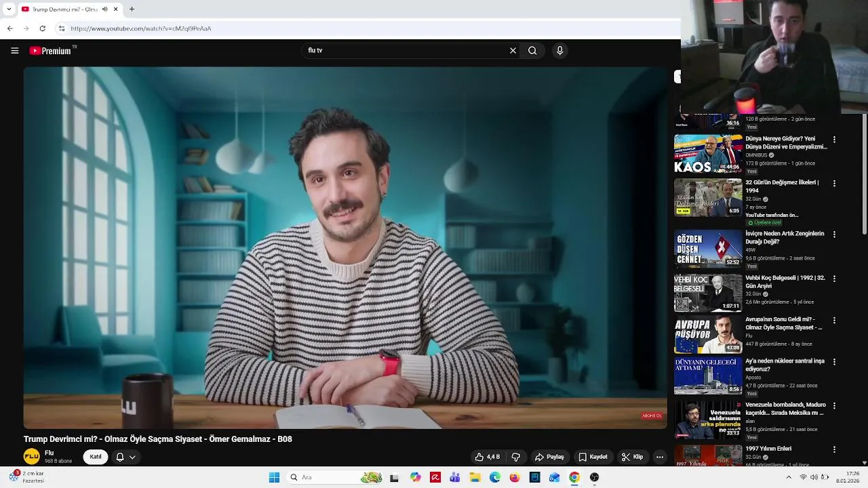
Task: Open Microsoft Teams from the taskbar
Action: (x=455, y=477)
